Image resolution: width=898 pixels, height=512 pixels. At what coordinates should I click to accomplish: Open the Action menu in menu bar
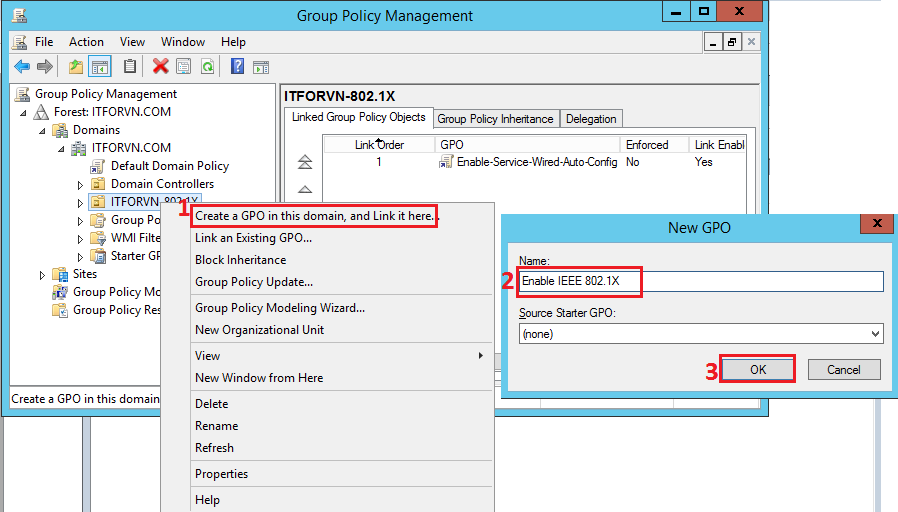click(86, 42)
